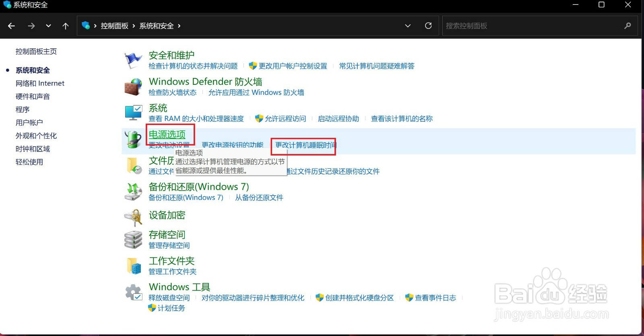Click the Device Encryption lock-and-key icon
Image resolution: width=644 pixels, height=336 pixels.
tap(133, 217)
